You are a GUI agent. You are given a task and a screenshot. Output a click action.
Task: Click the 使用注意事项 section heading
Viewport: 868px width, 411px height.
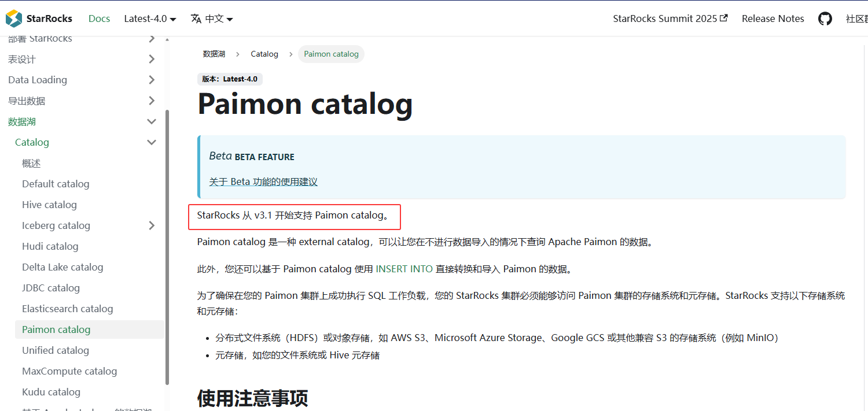click(253, 399)
